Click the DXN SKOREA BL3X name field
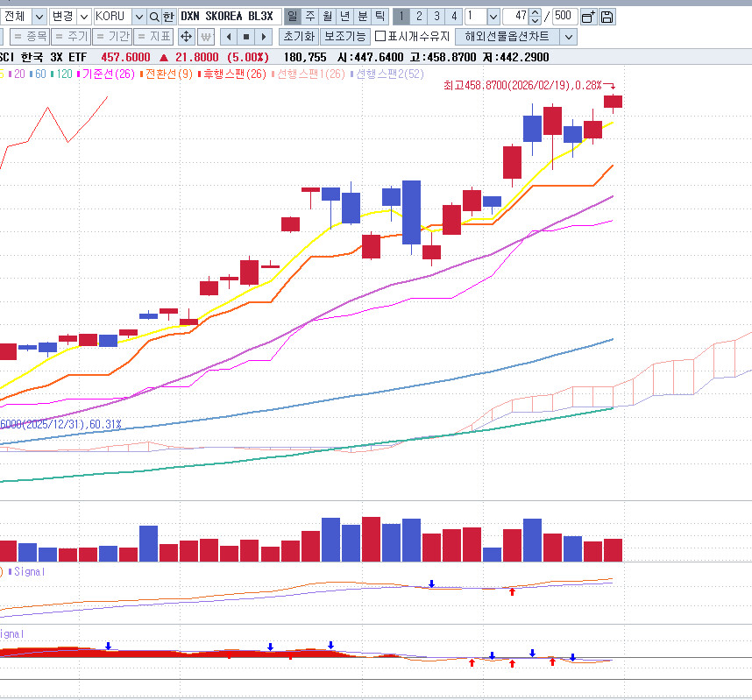This screenshot has height=700, width=752. click(x=230, y=17)
